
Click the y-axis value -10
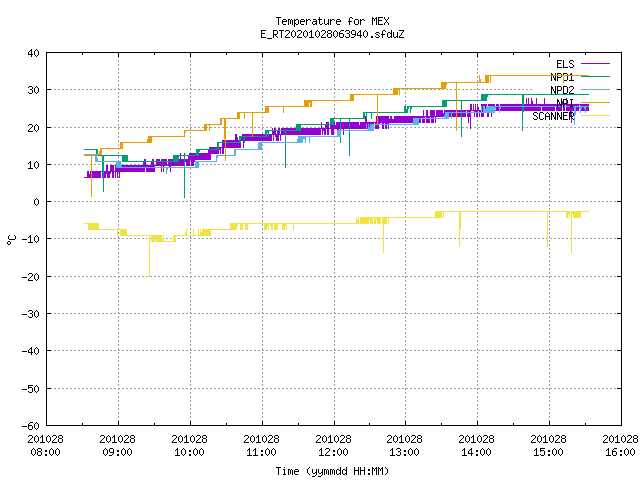pos(31,239)
